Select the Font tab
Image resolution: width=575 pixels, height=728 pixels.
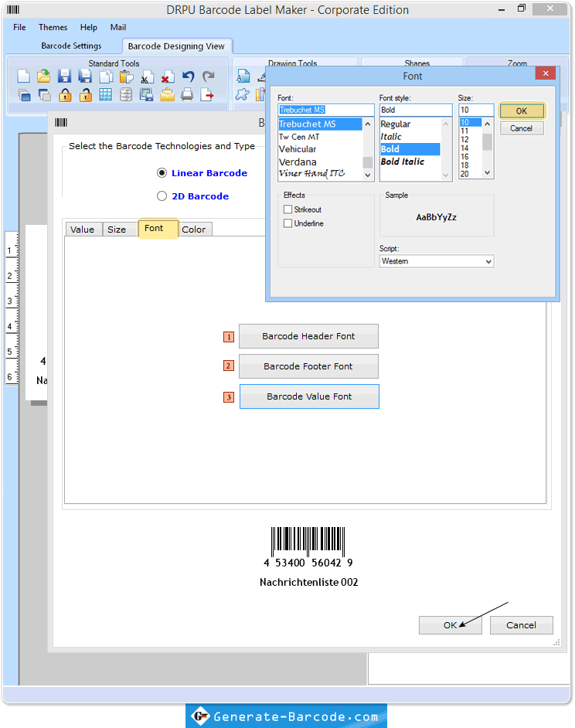pos(158,229)
